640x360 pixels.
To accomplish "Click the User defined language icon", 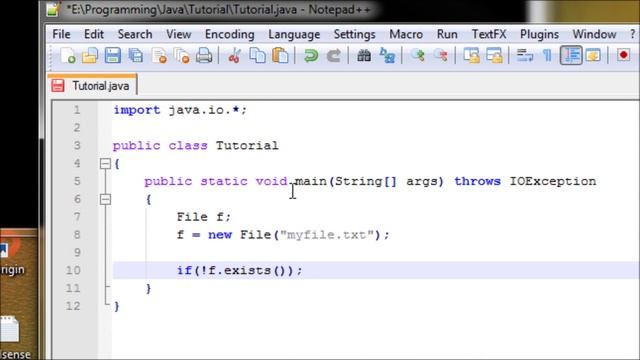I will click(x=593, y=55).
